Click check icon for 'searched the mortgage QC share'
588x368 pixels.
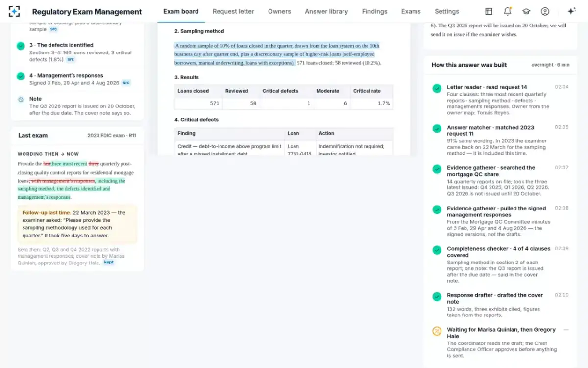[x=437, y=169]
